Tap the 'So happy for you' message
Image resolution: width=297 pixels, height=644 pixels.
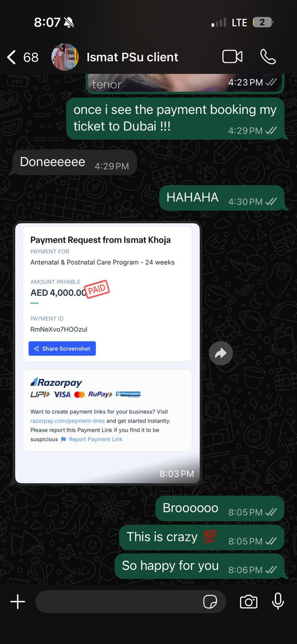click(200, 566)
